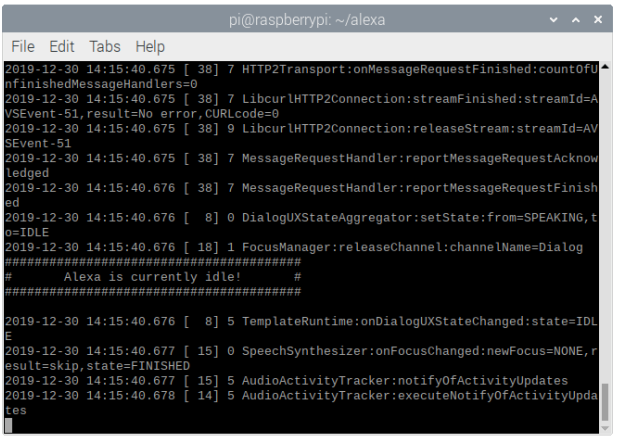The width and height of the screenshot is (618, 439).
Task: Click the 'Alexa is currently idle!' text
Action: (152, 277)
